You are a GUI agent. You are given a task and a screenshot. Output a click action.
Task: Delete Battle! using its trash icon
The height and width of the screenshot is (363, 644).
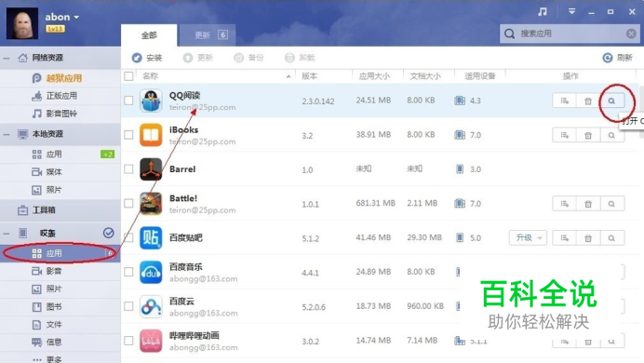(x=588, y=204)
